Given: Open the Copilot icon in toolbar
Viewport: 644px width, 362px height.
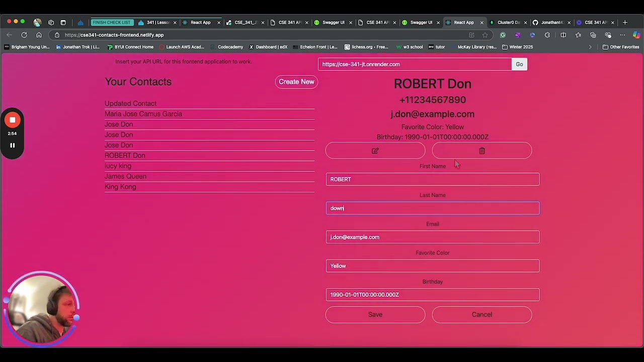Looking at the screenshot, I should [x=637, y=35].
